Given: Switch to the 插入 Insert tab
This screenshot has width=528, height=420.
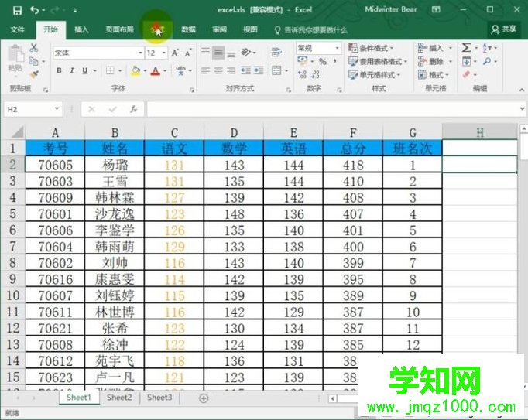Looking at the screenshot, I should [81, 30].
